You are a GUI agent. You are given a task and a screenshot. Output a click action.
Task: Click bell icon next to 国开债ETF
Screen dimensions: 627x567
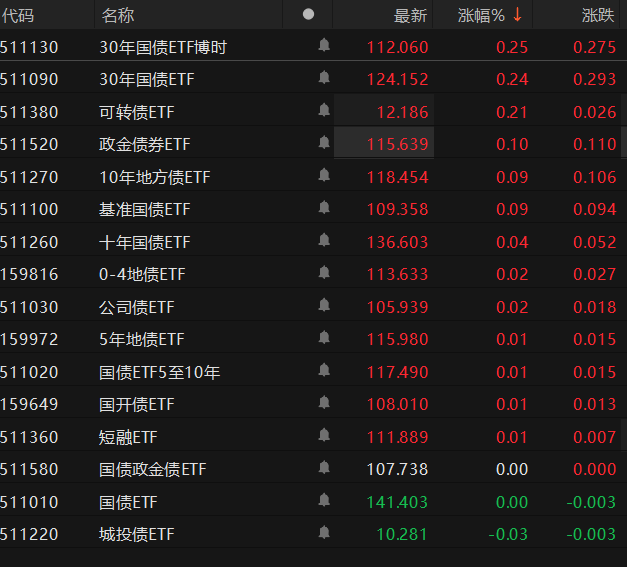[324, 402]
